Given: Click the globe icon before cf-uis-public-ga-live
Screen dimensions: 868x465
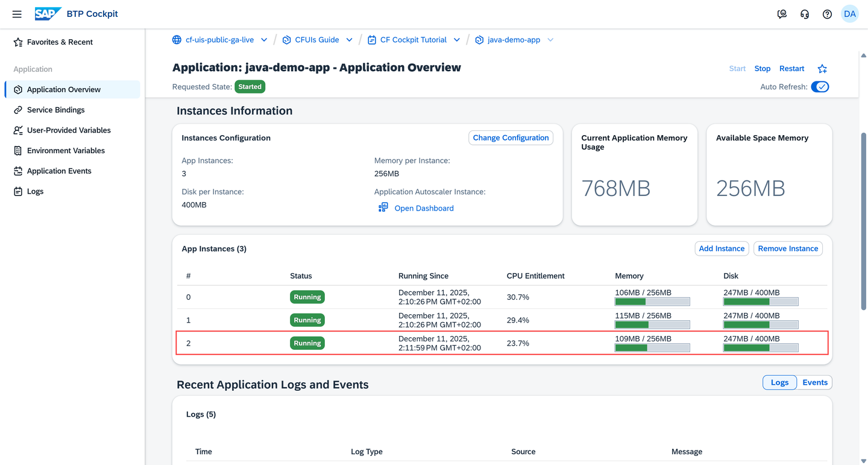Looking at the screenshot, I should [177, 40].
